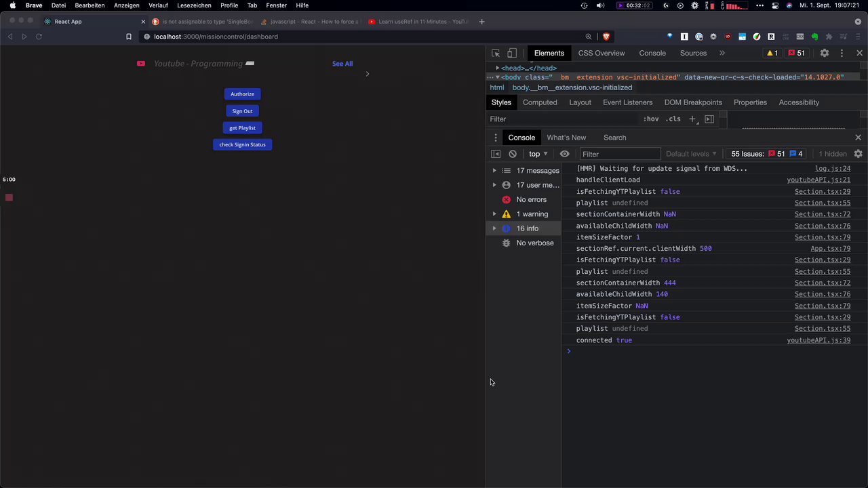868x488 pixels.
Task: Close the console drawer
Action: pos(858,138)
